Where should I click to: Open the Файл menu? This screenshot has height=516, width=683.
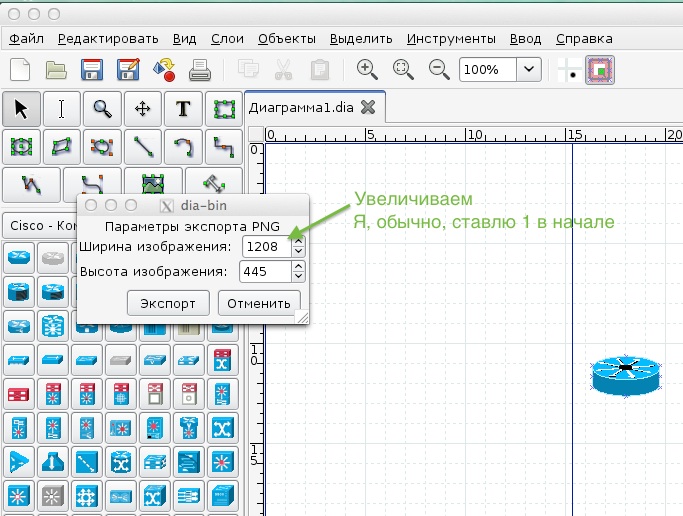27,39
